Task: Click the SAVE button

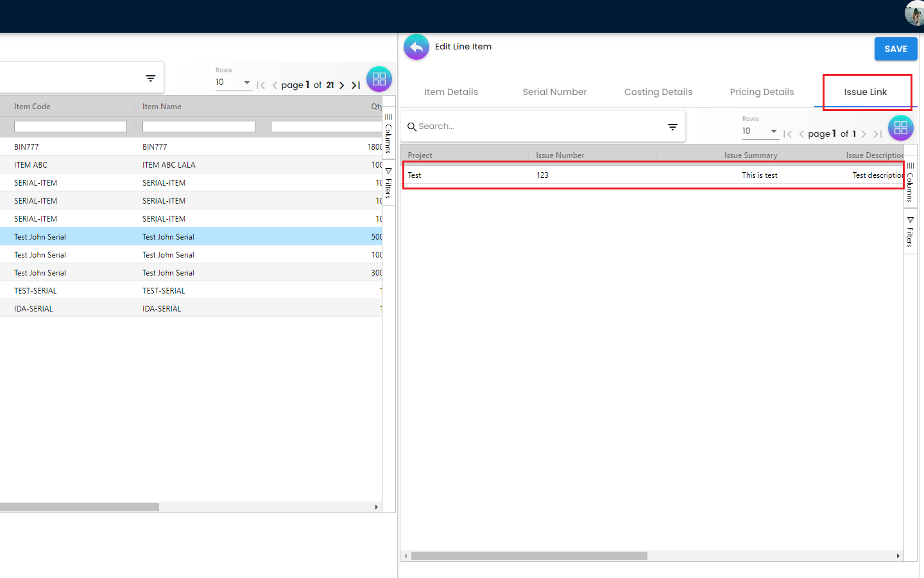Action: (x=895, y=49)
